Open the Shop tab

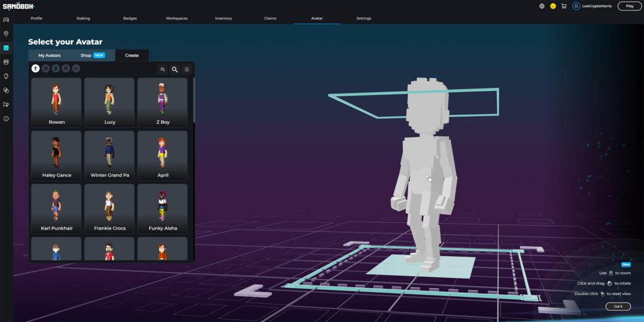tap(86, 55)
